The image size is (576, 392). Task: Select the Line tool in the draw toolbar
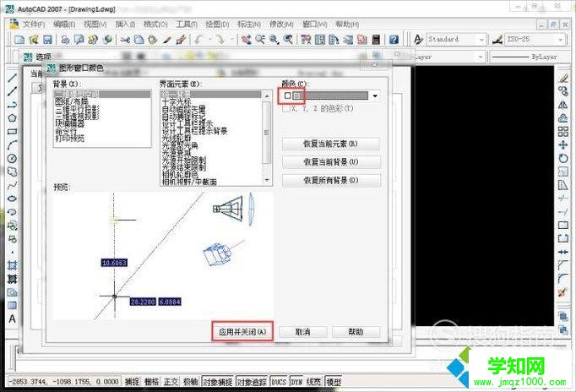click(x=12, y=78)
